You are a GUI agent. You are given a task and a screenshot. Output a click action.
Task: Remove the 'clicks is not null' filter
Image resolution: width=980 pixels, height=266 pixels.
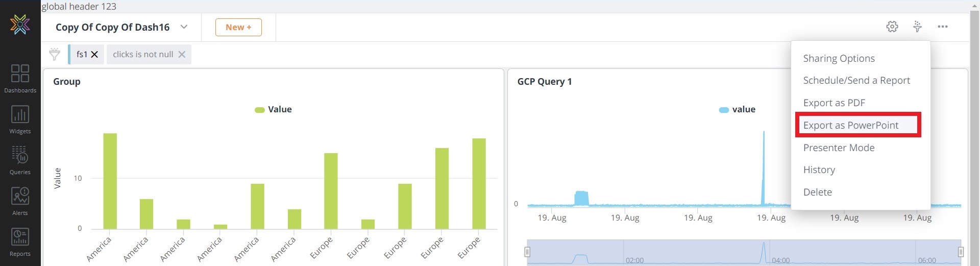pos(182,54)
